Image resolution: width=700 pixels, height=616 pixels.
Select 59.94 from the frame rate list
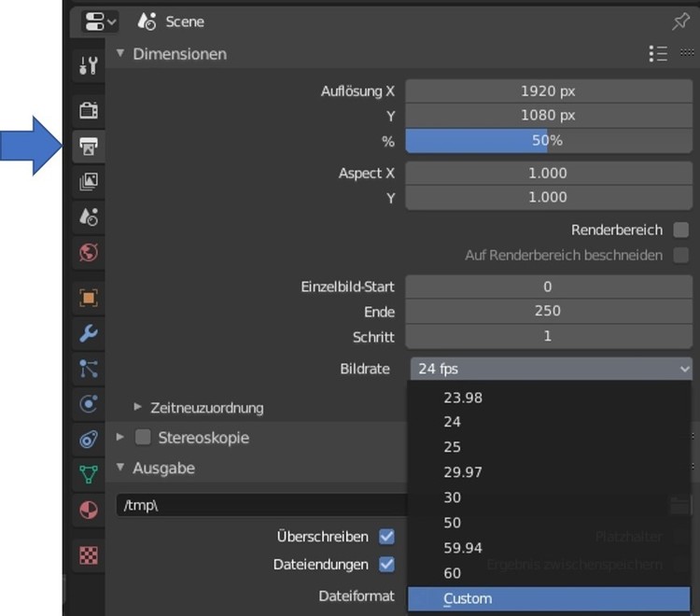[549, 548]
